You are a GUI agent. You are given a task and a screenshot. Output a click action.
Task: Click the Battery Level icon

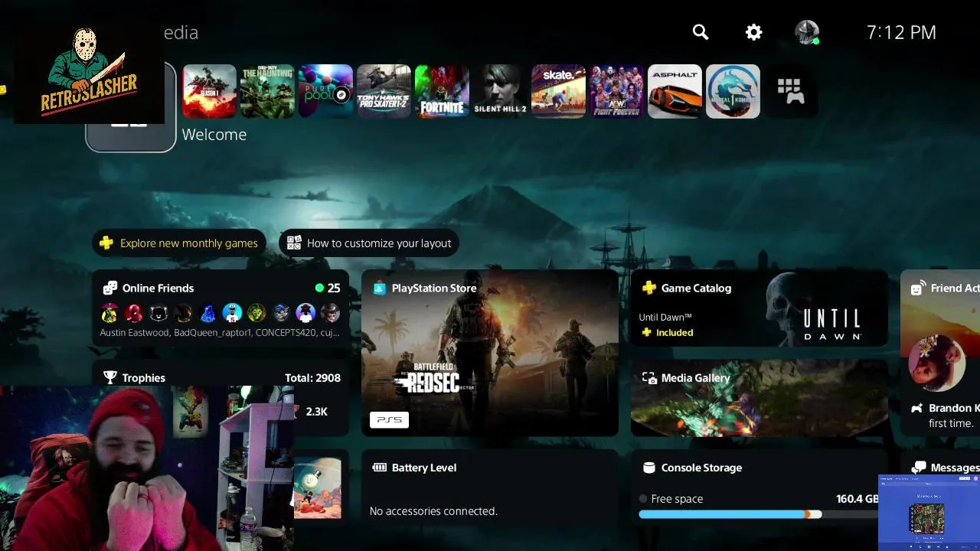pos(379,468)
